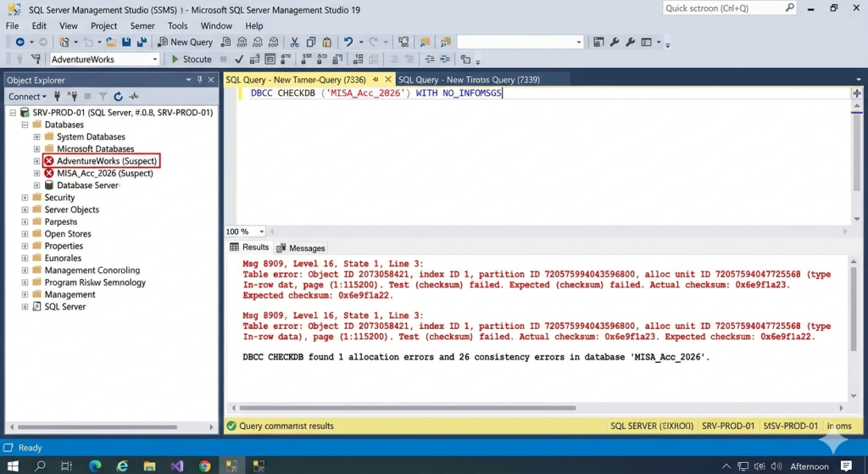Screen dimensions: 868x474
Task: Click the Stop query square icon beside Stocute
Action: (223, 59)
